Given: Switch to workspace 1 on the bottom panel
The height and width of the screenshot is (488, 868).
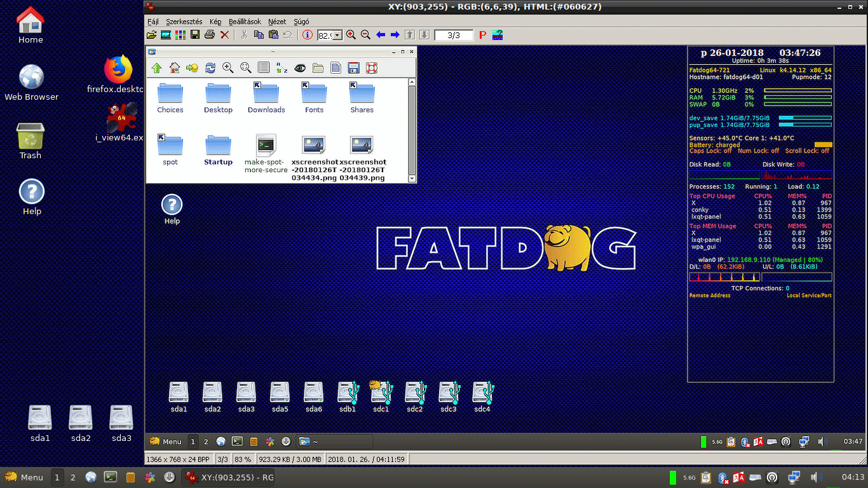Looking at the screenshot, I should pos(57,477).
